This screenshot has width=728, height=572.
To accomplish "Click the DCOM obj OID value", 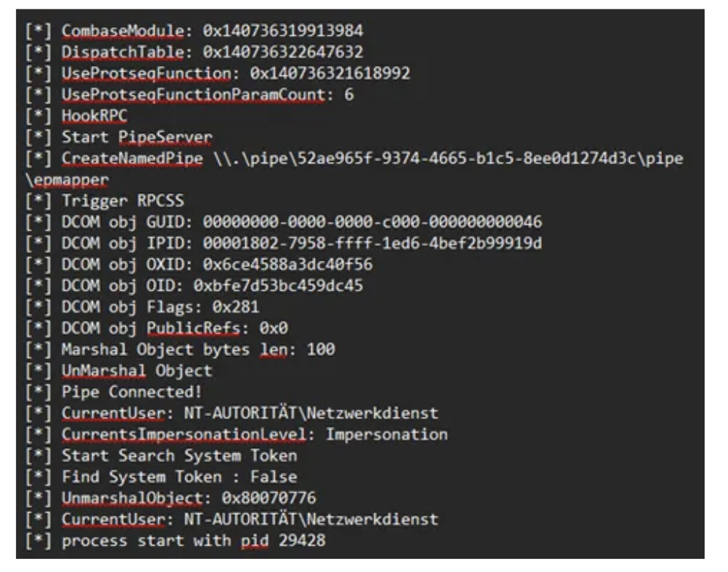I will coord(278,286).
